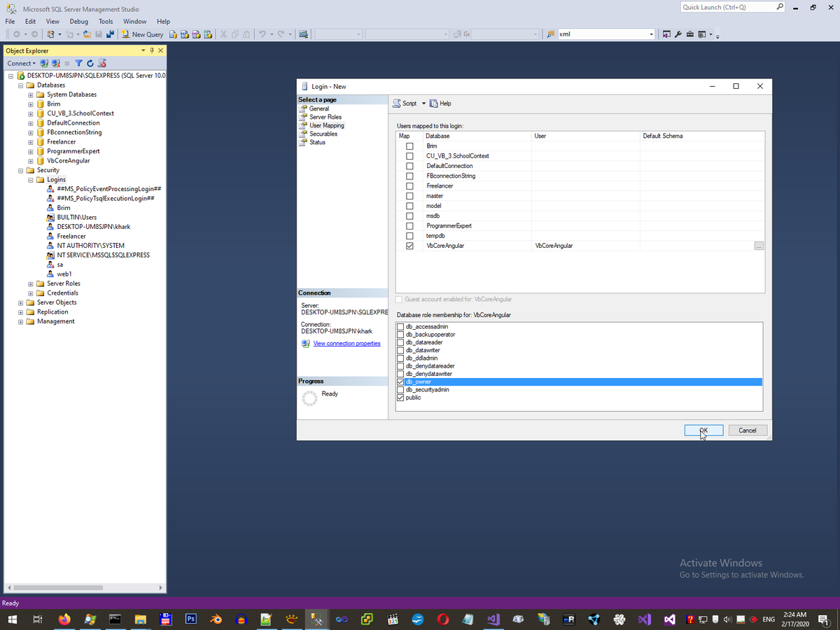
Task: Expand the Server Roles folder
Action: pyautogui.click(x=31, y=283)
